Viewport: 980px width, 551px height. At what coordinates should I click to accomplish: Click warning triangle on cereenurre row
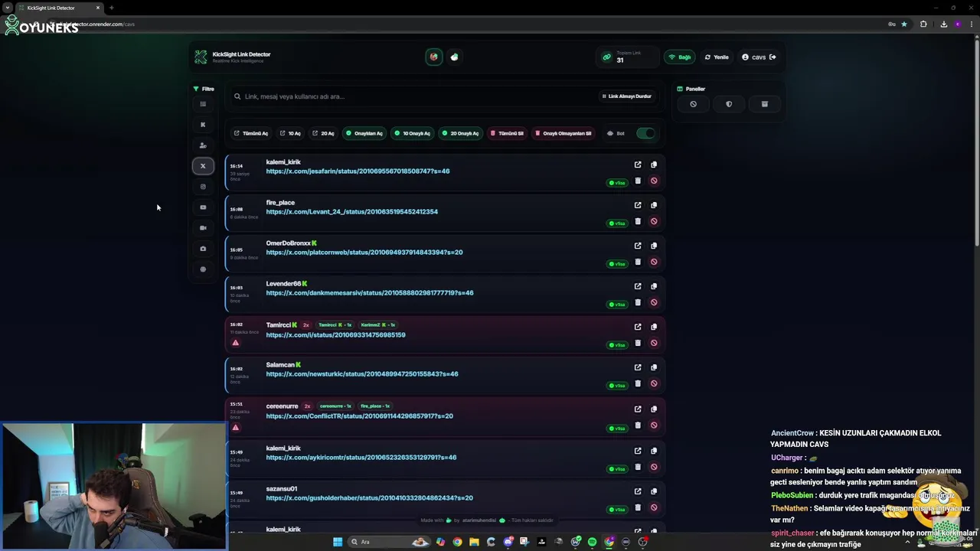pos(236,428)
